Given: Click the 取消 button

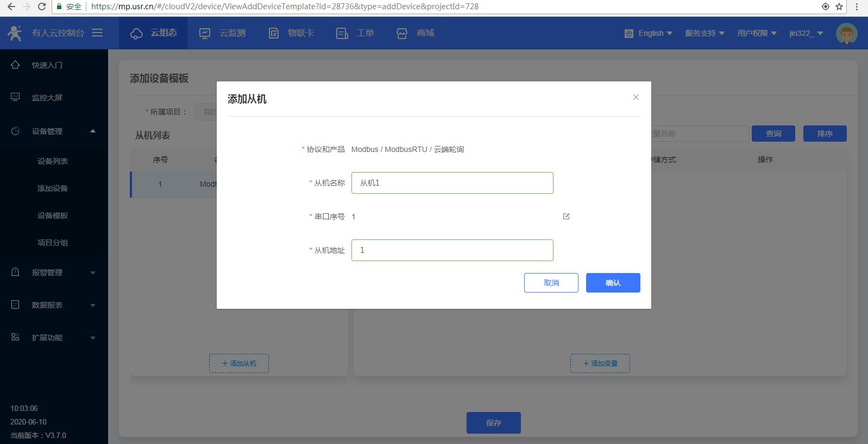Looking at the screenshot, I should pos(551,283).
